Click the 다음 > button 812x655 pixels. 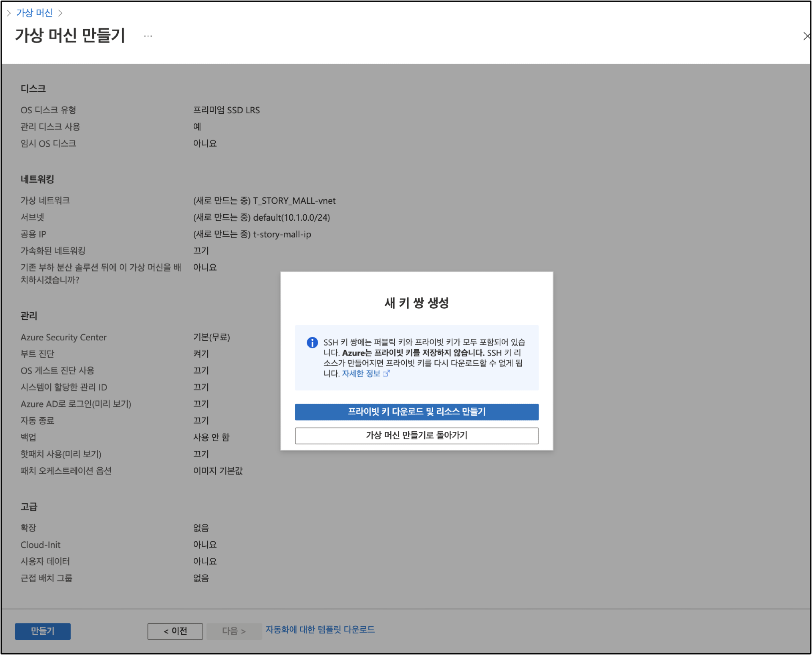coord(234,631)
